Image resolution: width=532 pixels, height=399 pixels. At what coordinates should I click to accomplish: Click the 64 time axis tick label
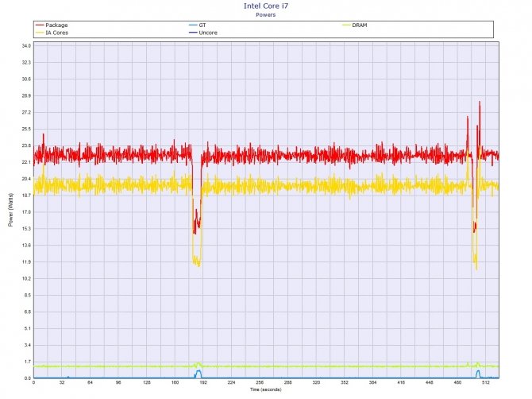point(90,382)
